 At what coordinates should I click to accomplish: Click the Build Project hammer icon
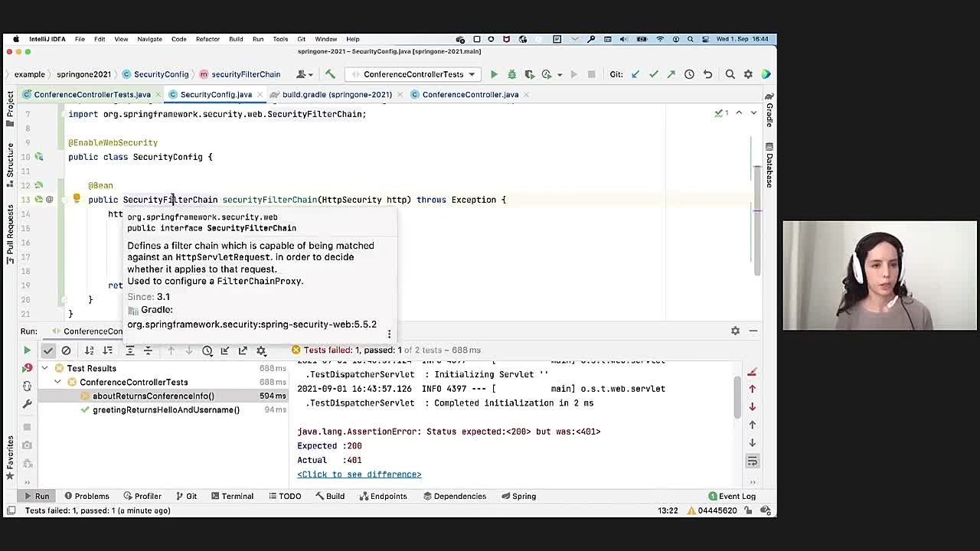pos(330,74)
